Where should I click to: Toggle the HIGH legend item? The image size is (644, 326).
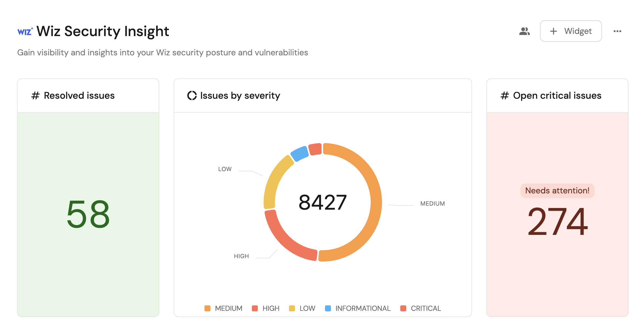[x=266, y=308]
